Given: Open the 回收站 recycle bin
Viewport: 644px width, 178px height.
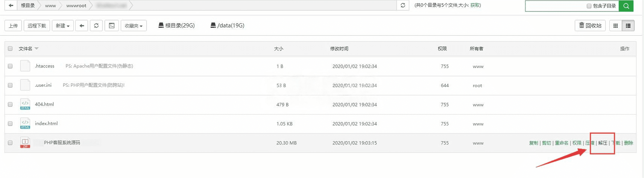Looking at the screenshot, I should [x=590, y=26].
